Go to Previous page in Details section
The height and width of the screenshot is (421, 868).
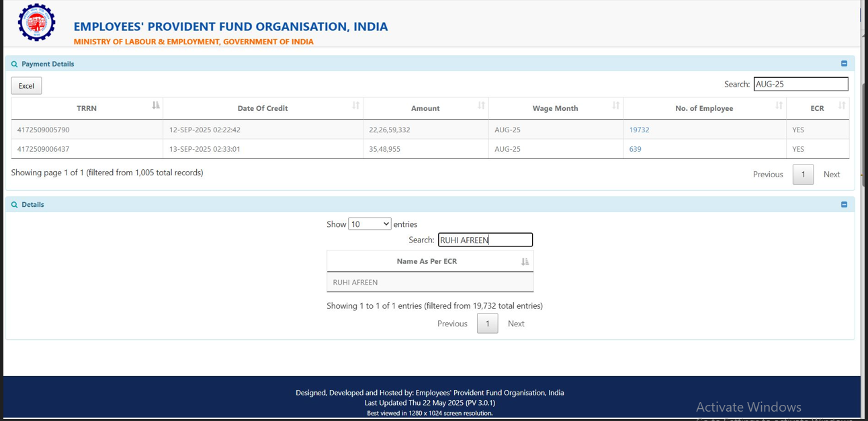452,324
